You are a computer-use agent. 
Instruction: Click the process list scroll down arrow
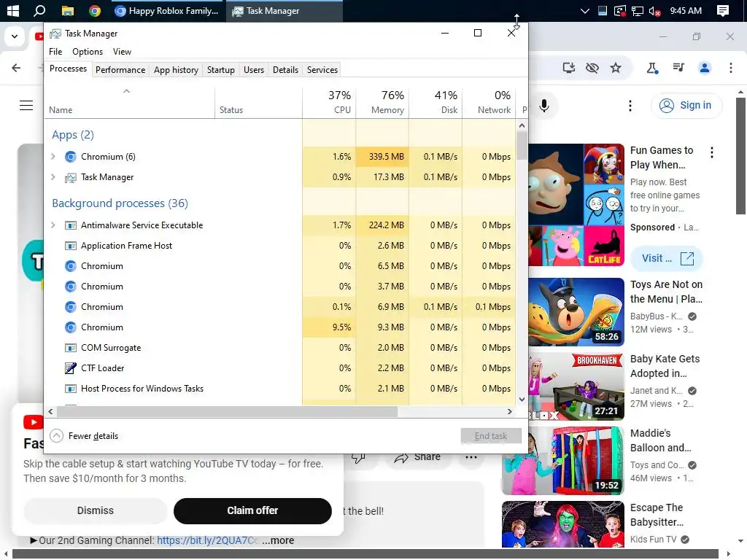[522, 399]
